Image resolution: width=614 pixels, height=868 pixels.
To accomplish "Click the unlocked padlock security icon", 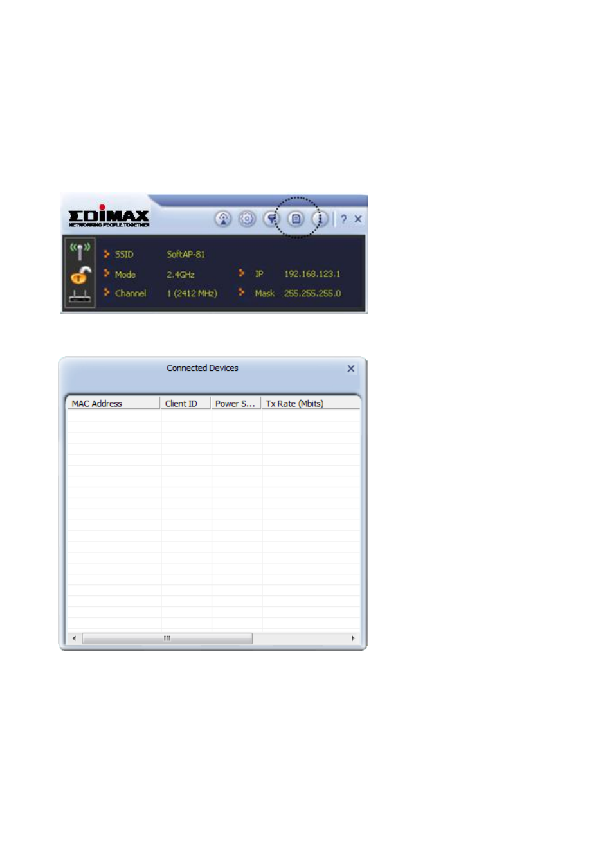I will click(x=80, y=275).
